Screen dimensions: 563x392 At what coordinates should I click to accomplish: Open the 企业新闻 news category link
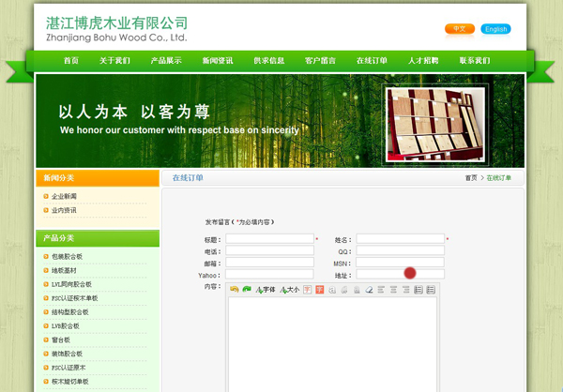click(x=65, y=197)
